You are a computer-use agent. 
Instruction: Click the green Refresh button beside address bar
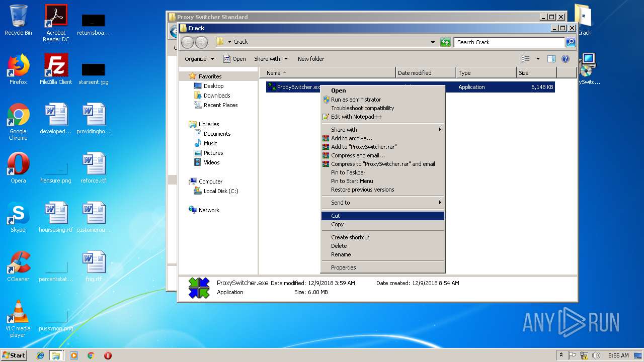pos(445,42)
